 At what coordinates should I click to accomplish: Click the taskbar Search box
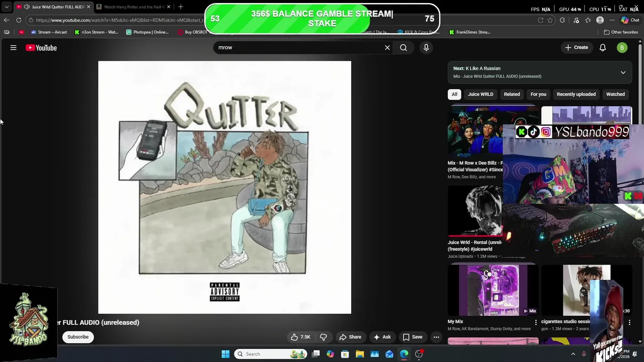[x=271, y=354]
